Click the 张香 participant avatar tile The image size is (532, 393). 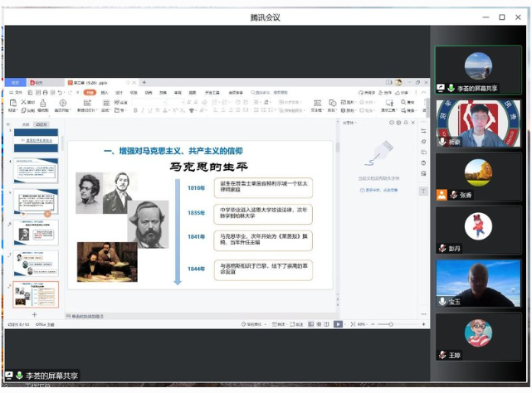(x=478, y=176)
